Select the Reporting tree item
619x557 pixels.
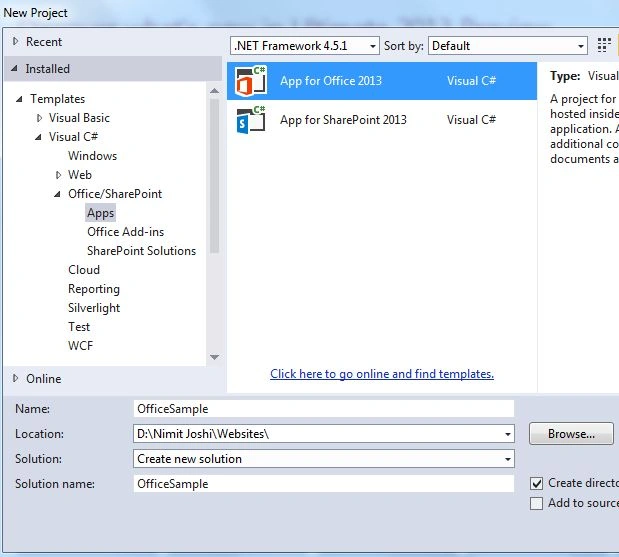coord(94,289)
